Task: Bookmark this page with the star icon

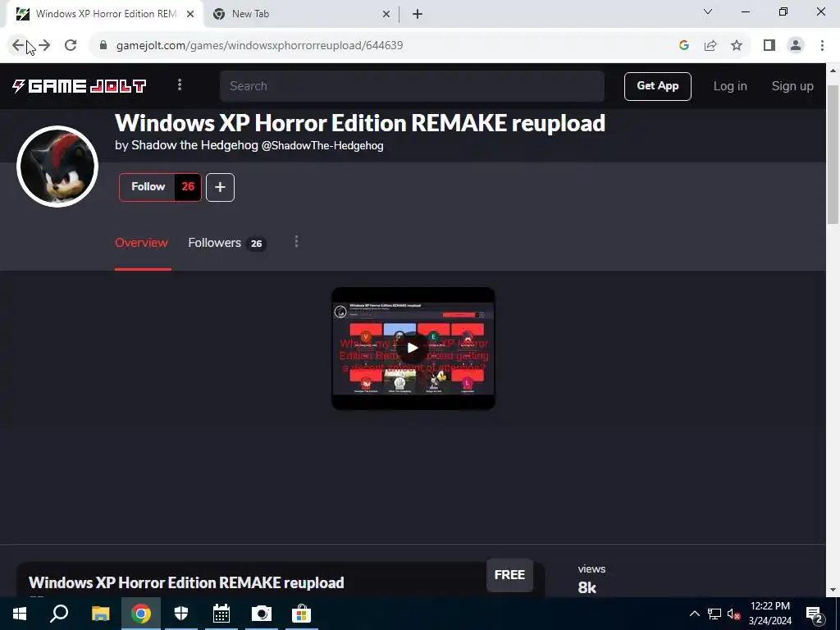Action: [x=737, y=46]
